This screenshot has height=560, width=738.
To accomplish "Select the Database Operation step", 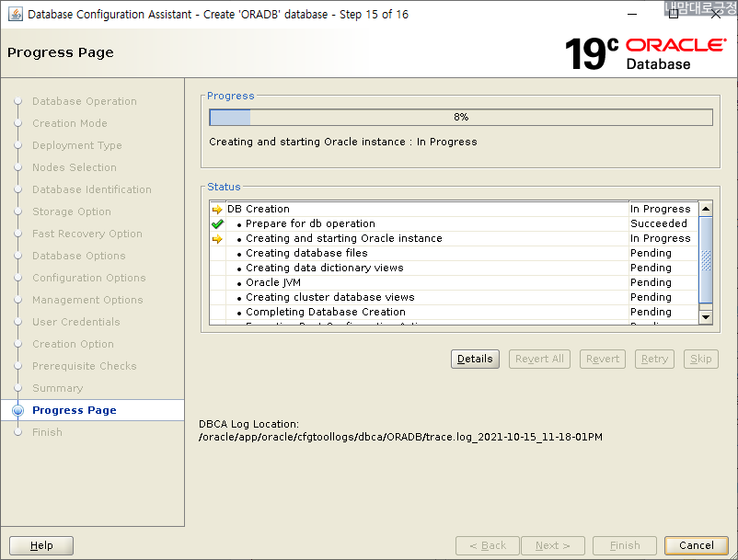I will tap(85, 101).
